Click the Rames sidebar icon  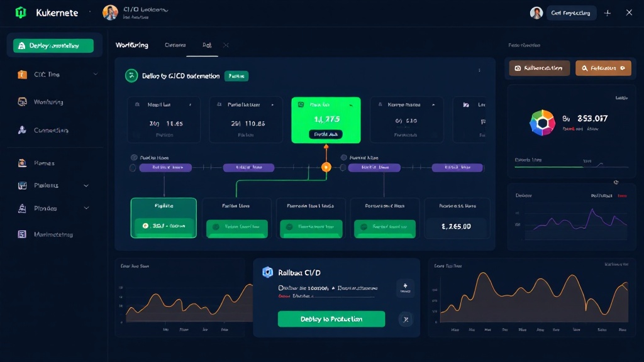[x=22, y=163]
